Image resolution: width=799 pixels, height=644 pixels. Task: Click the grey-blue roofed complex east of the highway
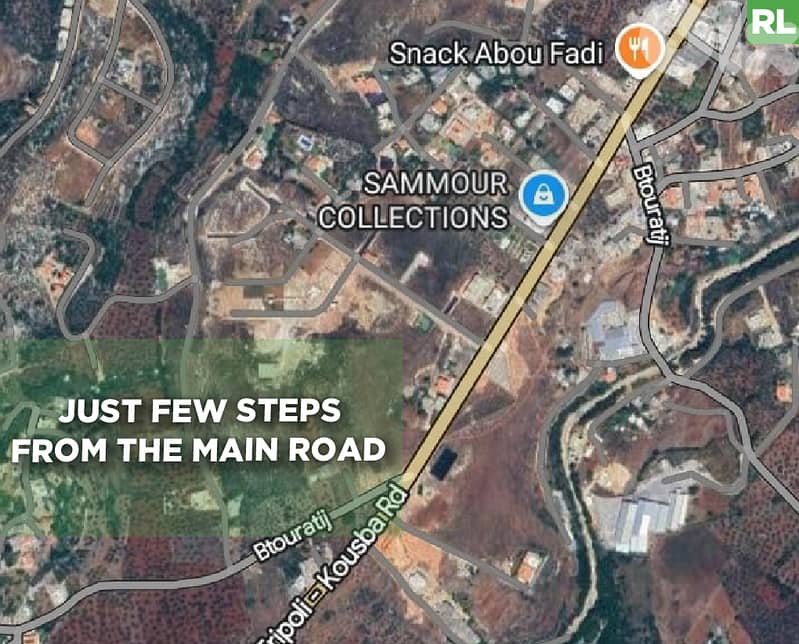point(612,331)
